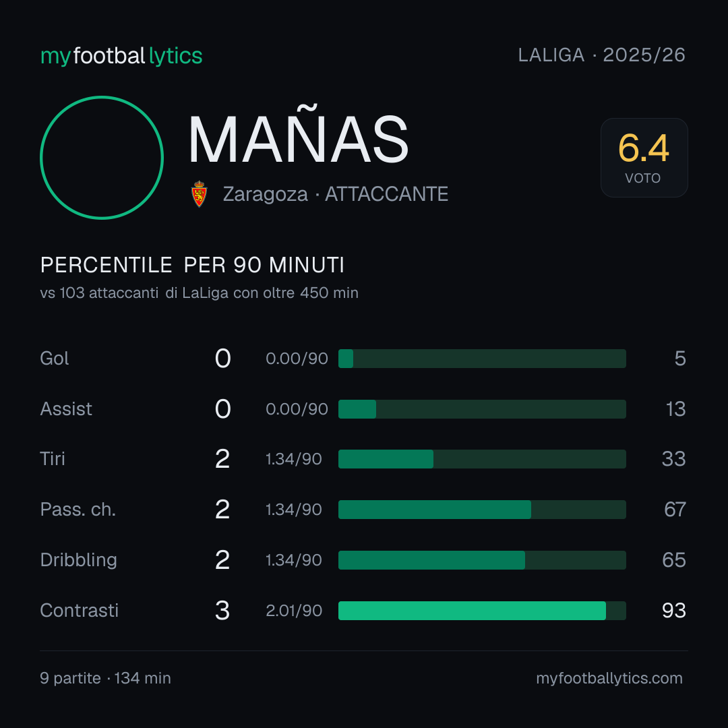Click the Tiri percentile bar
Viewport: 728px width, 728px height.
[x=482, y=459]
